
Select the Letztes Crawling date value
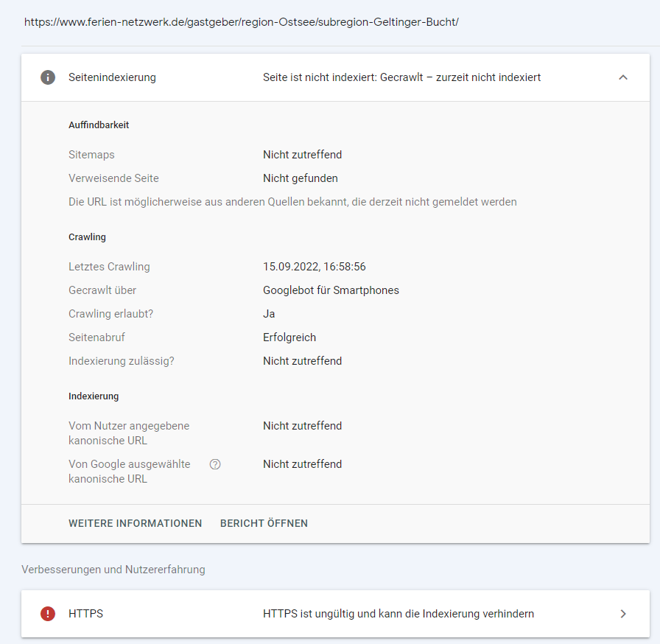coord(315,267)
